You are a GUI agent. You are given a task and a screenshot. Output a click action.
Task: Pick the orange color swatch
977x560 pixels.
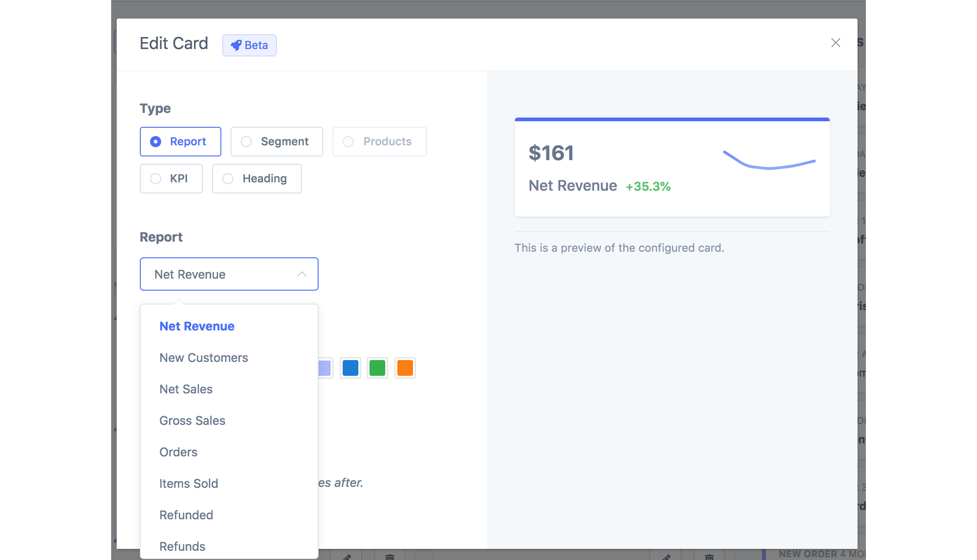pyautogui.click(x=405, y=368)
